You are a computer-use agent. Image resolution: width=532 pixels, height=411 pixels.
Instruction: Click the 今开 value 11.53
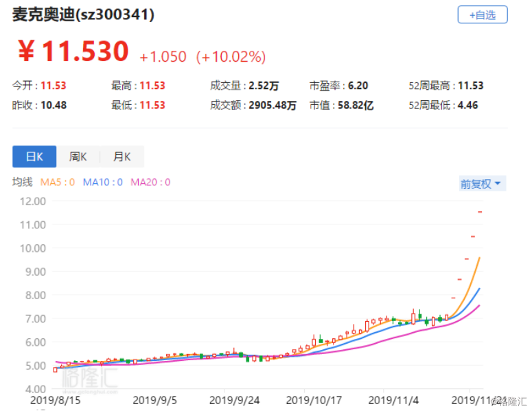pos(54,86)
